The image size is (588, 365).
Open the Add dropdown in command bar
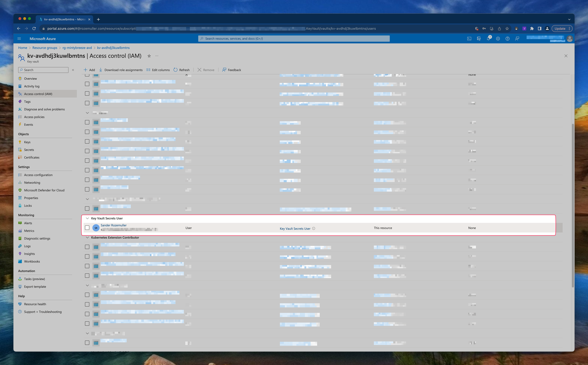[x=89, y=70]
